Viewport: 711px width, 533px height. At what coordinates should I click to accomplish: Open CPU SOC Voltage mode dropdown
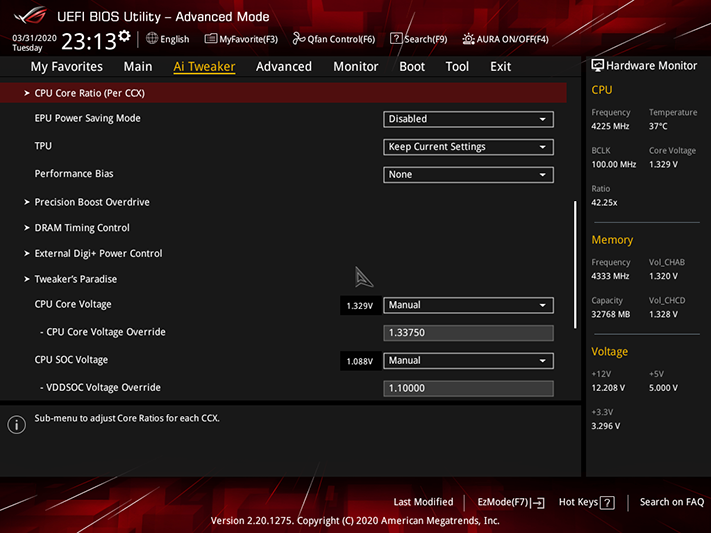pyautogui.click(x=468, y=361)
